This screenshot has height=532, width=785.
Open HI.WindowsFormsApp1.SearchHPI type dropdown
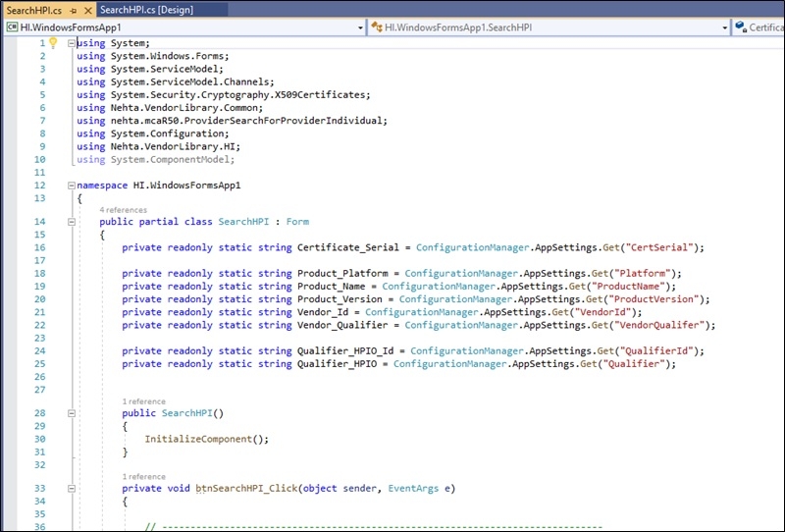725,28
